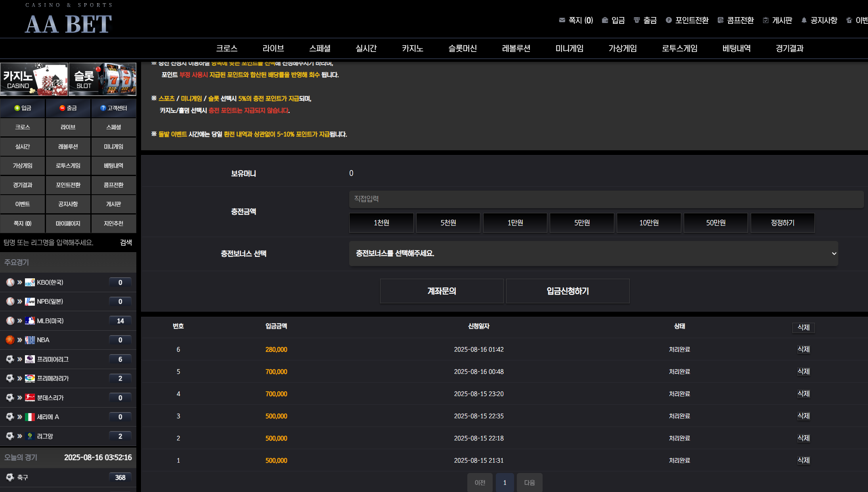This screenshot has height=492, width=868.
Task: Open the recharge bonus selection dropdown
Action: tap(593, 253)
